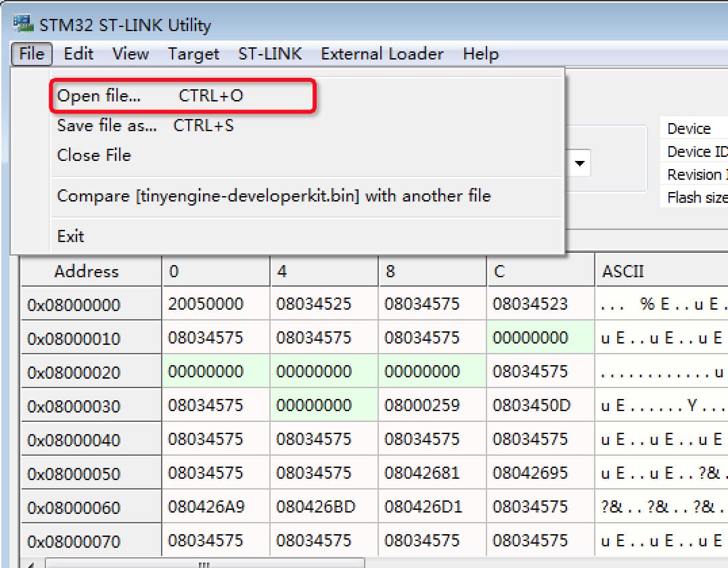728x568 pixels.
Task: Click the column header 8
Action: (x=432, y=271)
